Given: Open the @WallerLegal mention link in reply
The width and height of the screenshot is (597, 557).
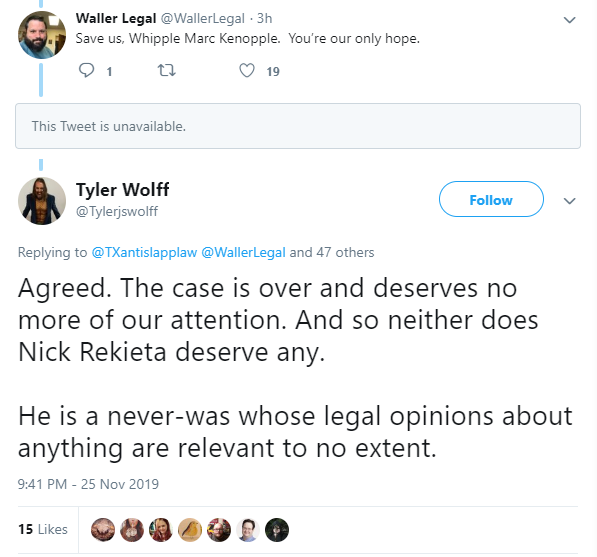Looking at the screenshot, I should point(243,252).
